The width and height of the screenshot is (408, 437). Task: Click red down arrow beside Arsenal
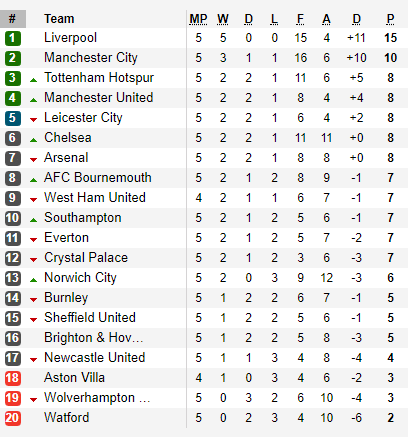(33, 160)
